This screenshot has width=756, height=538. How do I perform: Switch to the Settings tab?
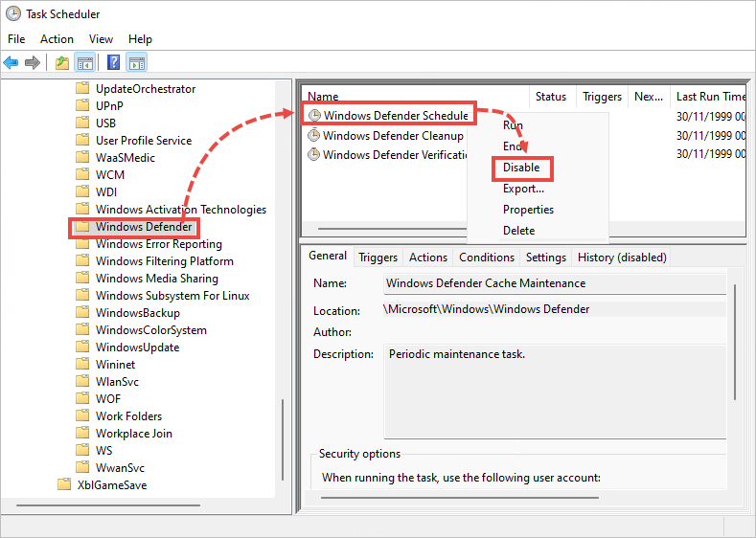tap(546, 258)
